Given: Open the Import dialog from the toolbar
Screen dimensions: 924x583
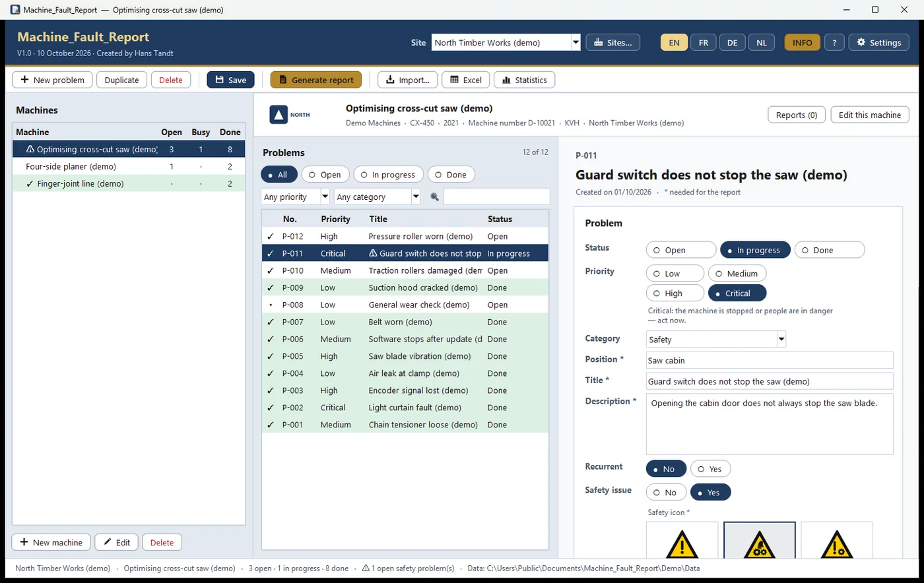Looking at the screenshot, I should [x=407, y=80].
